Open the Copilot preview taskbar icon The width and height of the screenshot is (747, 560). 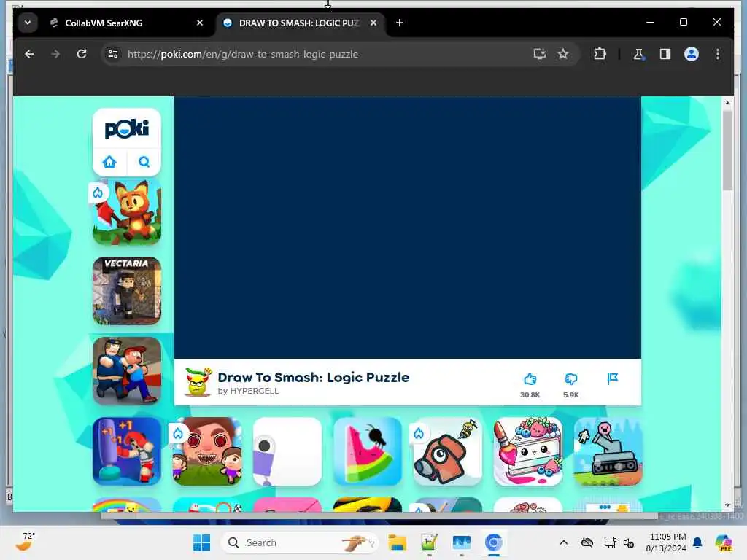724,542
